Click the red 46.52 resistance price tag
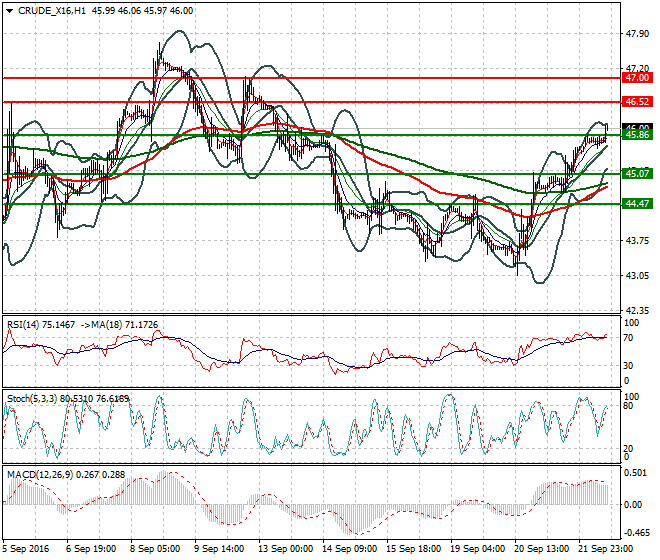The height and width of the screenshot is (560, 660). [636, 102]
